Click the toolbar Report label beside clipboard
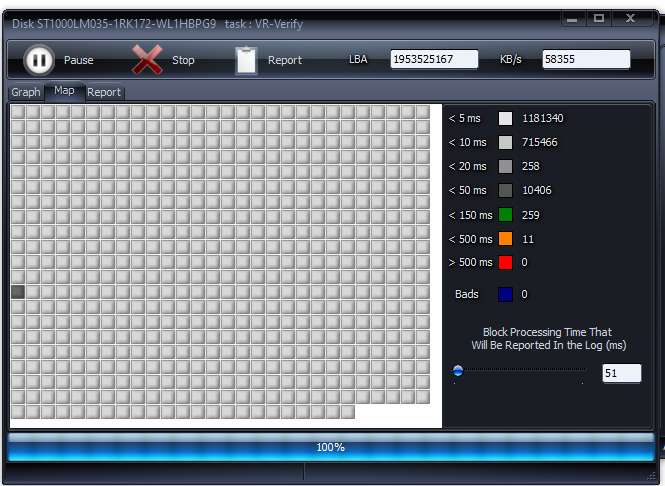The image size is (665, 486). [x=285, y=60]
